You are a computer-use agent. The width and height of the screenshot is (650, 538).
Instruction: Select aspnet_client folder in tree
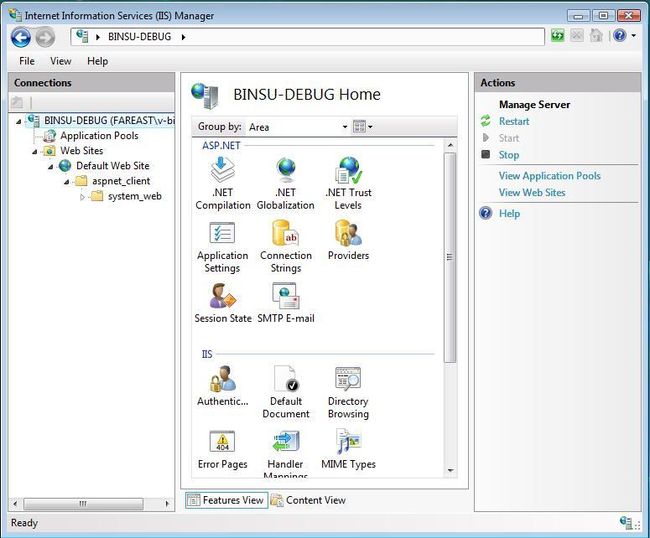121,181
